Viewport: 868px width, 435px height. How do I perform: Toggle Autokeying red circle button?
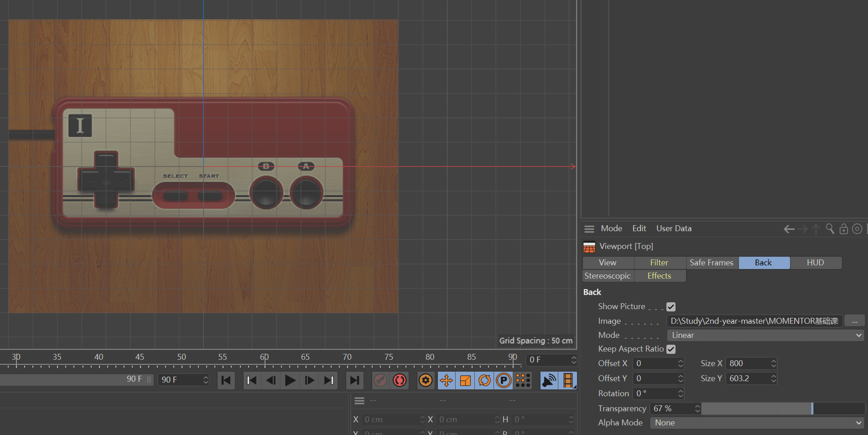[400, 380]
